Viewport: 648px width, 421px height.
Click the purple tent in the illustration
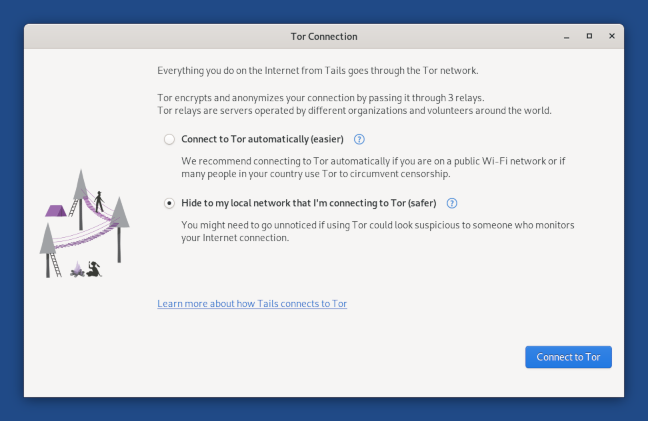point(56,211)
